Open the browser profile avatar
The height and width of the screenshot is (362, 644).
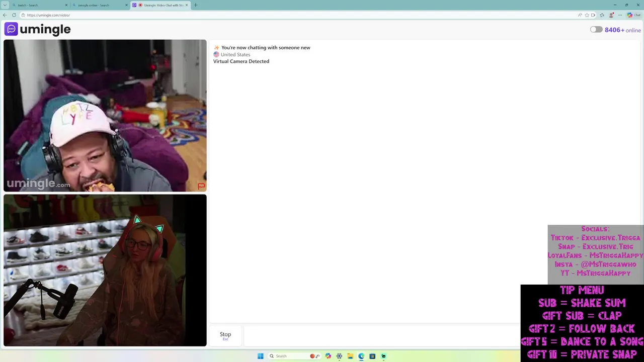611,15
